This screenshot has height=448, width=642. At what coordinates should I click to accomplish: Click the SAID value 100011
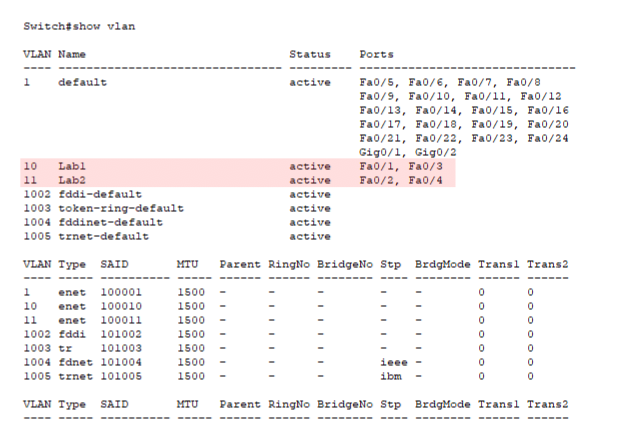tap(121, 320)
